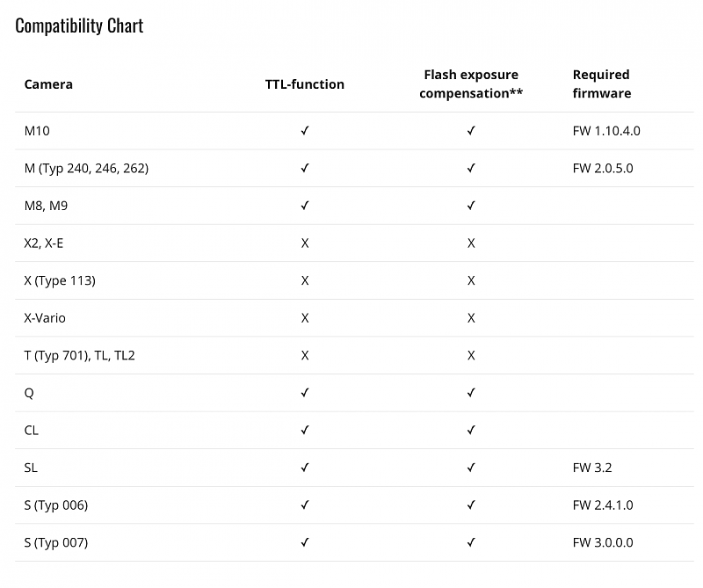Click the S (Typ 006) camera name
Screen dimensions: 703x588
point(56,505)
